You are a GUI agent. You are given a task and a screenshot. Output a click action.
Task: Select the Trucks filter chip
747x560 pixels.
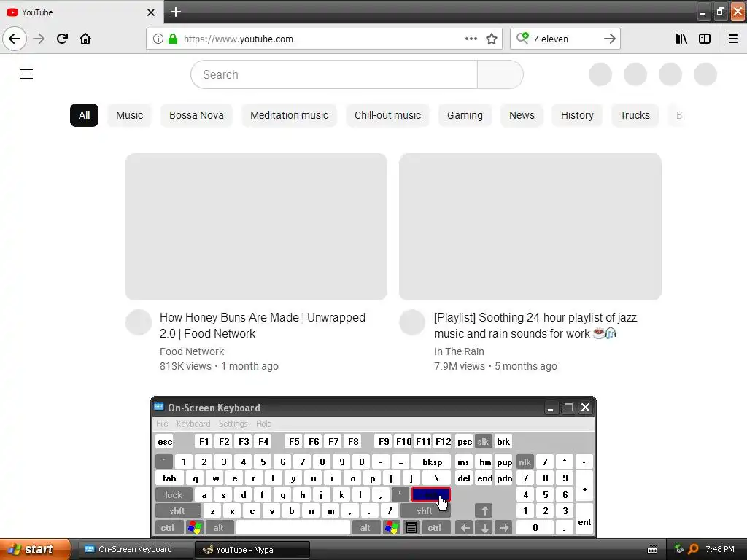[x=635, y=115]
